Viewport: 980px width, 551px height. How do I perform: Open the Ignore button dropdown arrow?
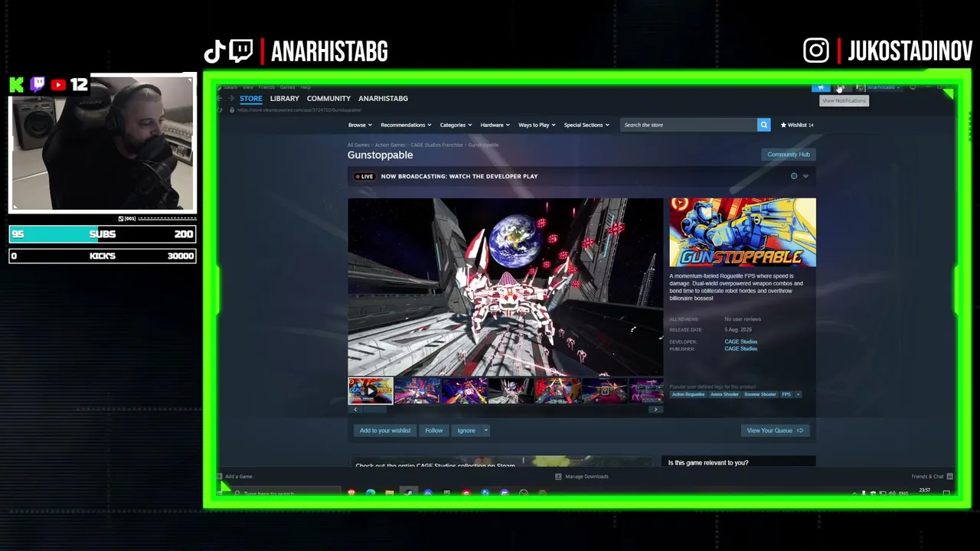pyautogui.click(x=485, y=430)
